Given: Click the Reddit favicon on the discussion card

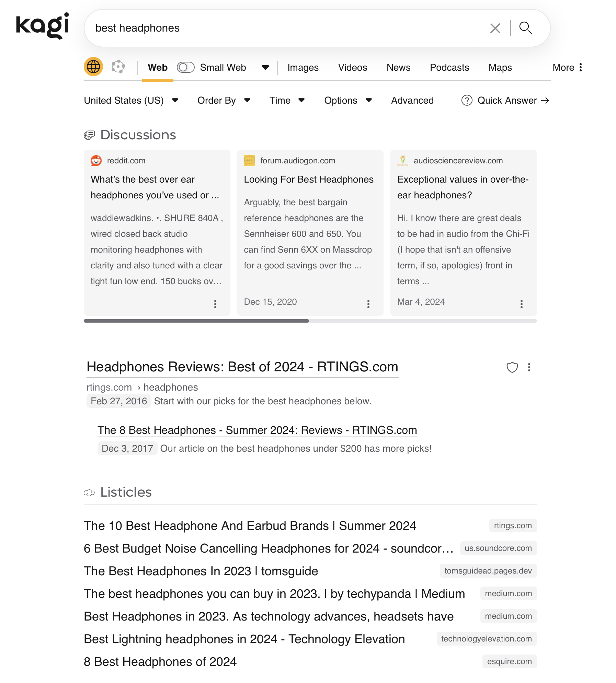Looking at the screenshot, I should [96, 160].
